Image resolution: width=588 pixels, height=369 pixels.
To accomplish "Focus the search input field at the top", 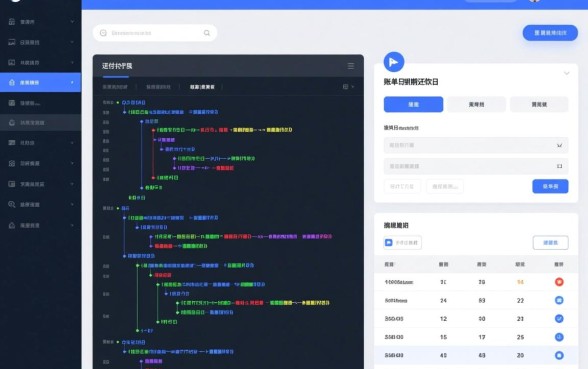I will tap(155, 33).
